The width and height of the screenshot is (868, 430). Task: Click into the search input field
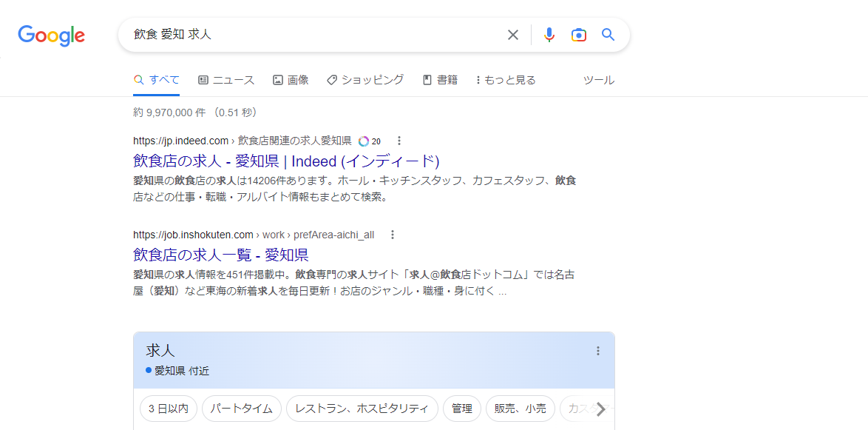(316, 35)
